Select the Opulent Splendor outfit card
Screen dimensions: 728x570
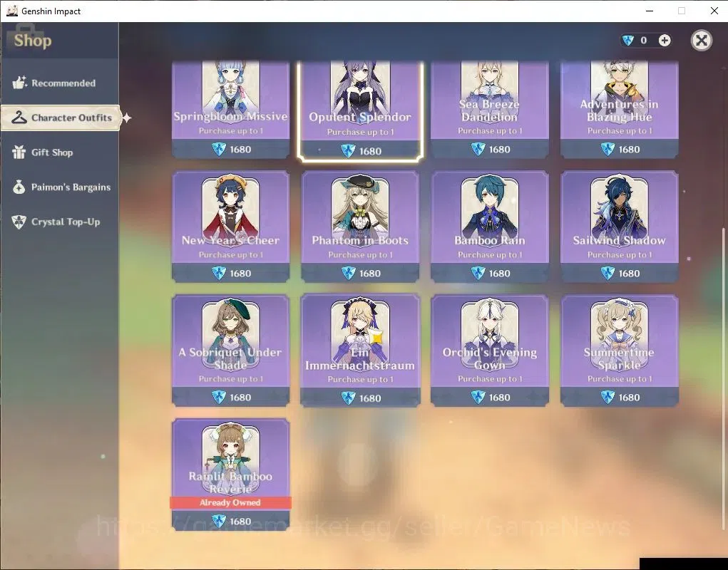click(360, 110)
